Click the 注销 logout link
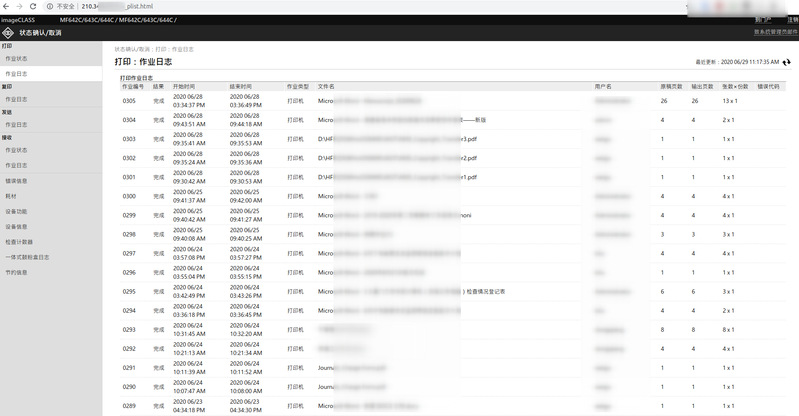This screenshot has width=799, height=416. coord(792,20)
